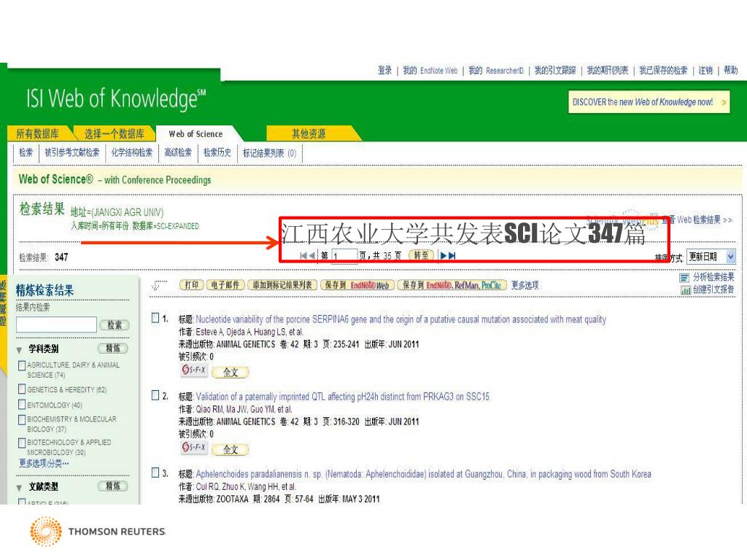Open the 帮助 help link
747x560 pixels.
(731, 71)
